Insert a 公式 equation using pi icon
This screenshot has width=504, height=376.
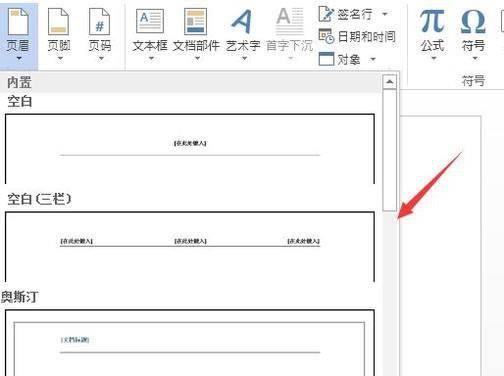[432, 21]
